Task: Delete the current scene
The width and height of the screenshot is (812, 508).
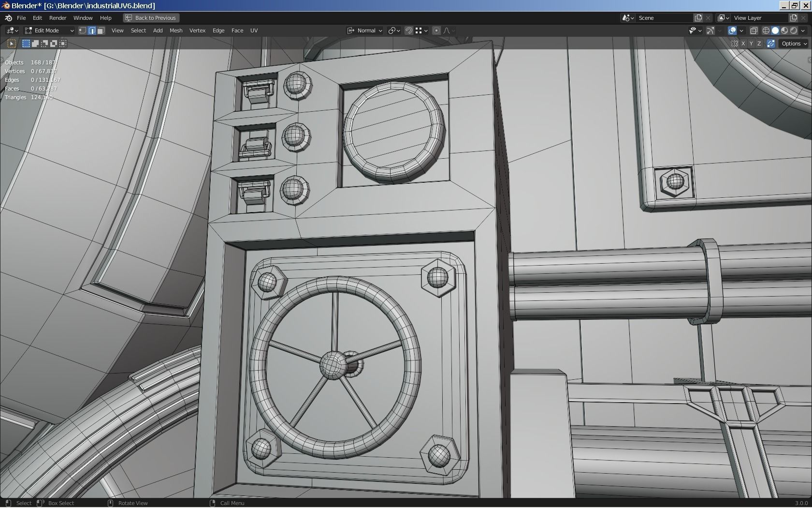Action: click(x=708, y=18)
